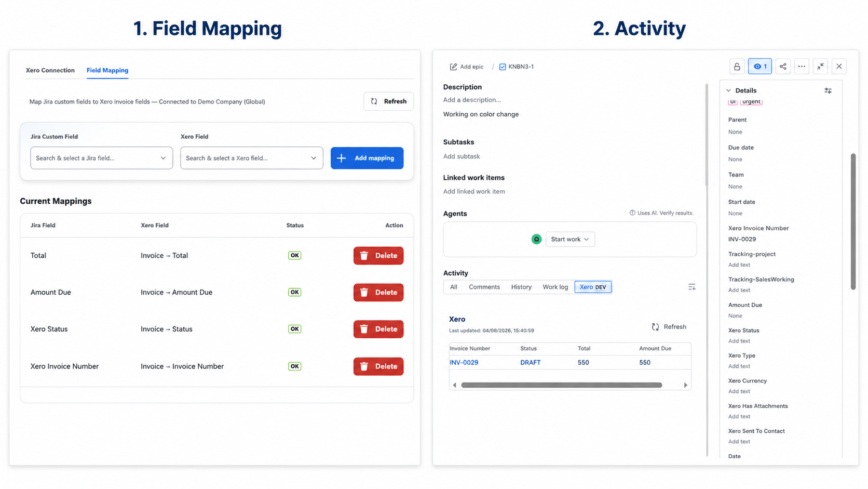Screen dimensions: 868x489
Task: Click the trash icon in the Total row
Action: click(x=364, y=256)
